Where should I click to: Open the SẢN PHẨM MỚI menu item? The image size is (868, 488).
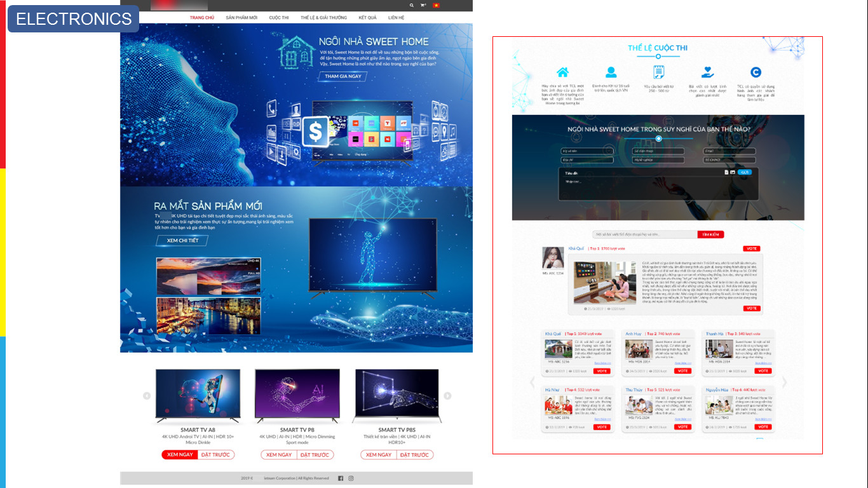click(x=241, y=18)
